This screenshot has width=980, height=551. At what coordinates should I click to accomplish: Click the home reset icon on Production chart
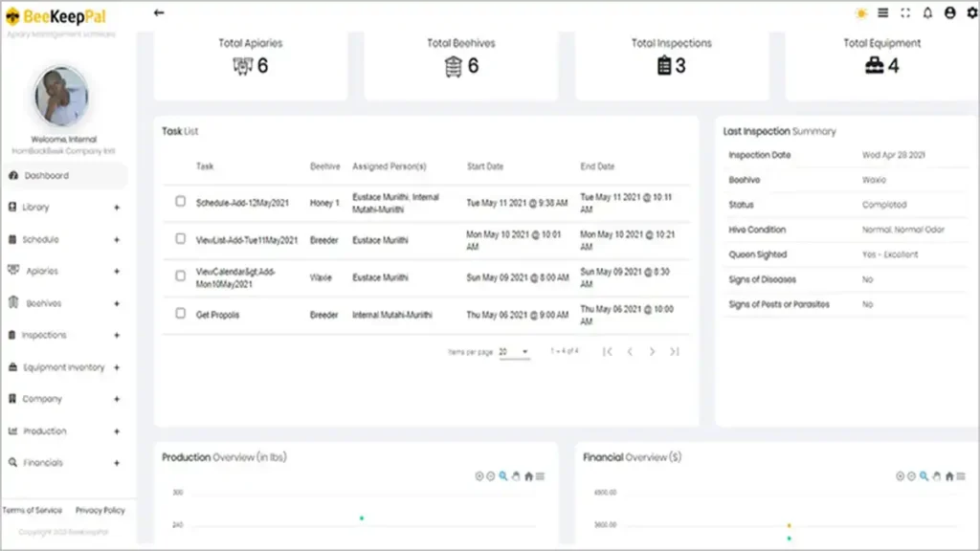tap(528, 476)
